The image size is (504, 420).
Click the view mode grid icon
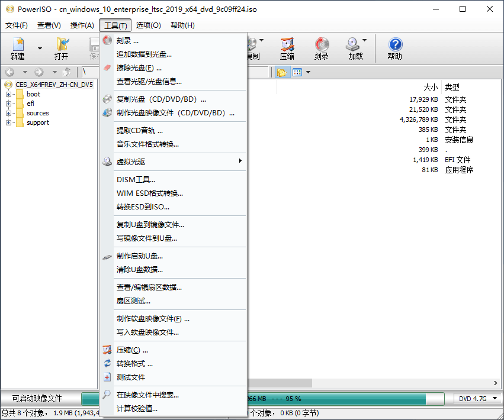pyautogui.click(x=297, y=72)
